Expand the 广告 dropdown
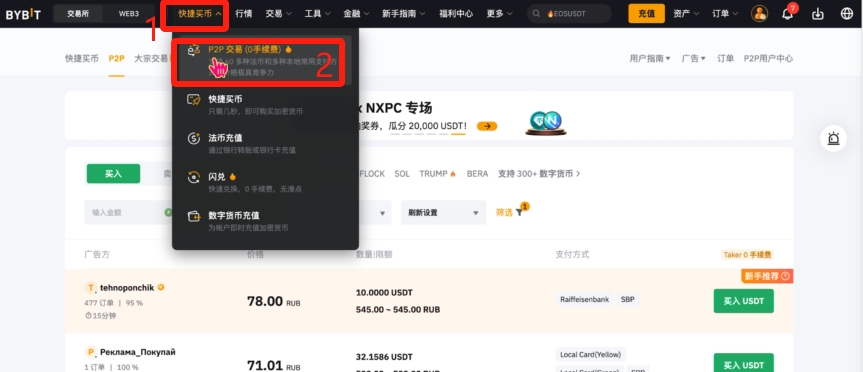 pos(693,58)
